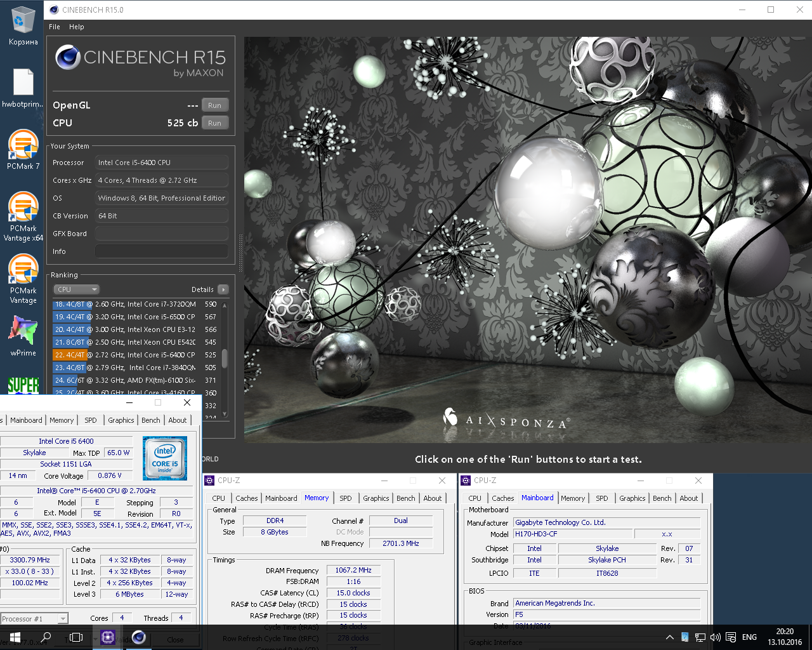The width and height of the screenshot is (812, 650).
Task: Click American Megatrends BIOS brand field
Action: coord(607,603)
